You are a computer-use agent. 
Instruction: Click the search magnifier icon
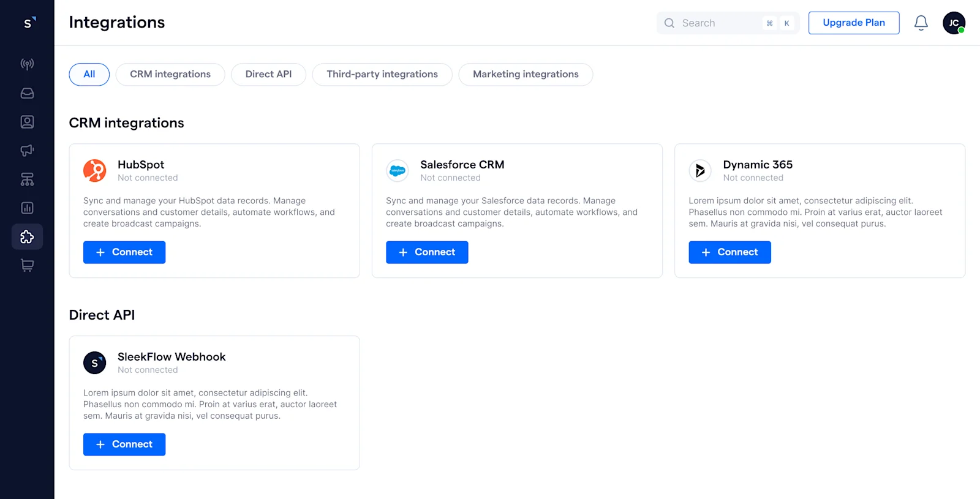669,23
